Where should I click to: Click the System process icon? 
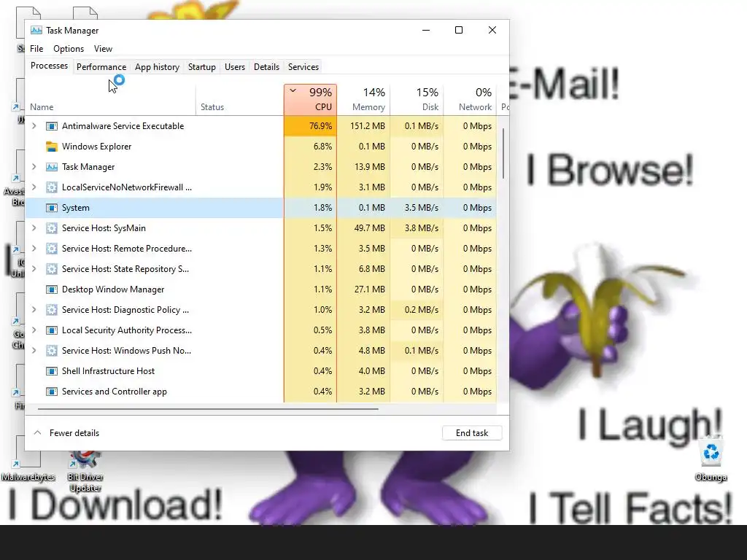coord(52,208)
